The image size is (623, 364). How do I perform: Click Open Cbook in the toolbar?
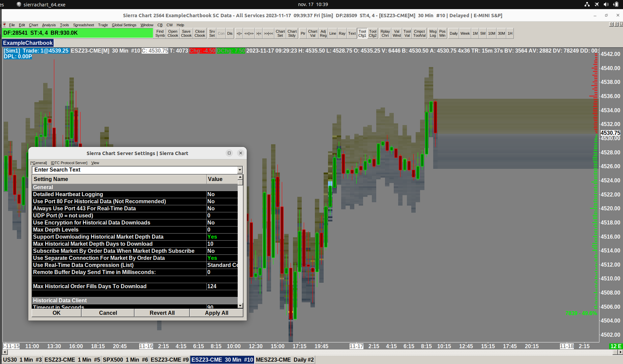pos(173,33)
